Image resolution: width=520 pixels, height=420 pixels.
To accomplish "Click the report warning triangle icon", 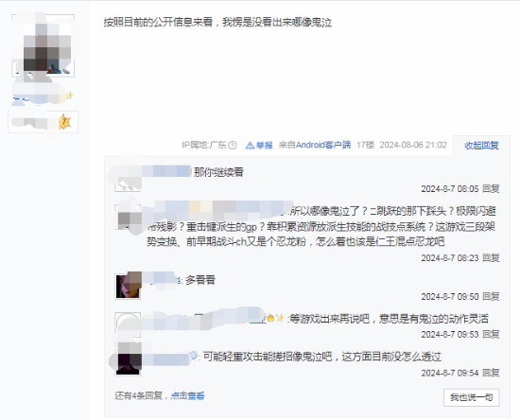I will point(250,146).
